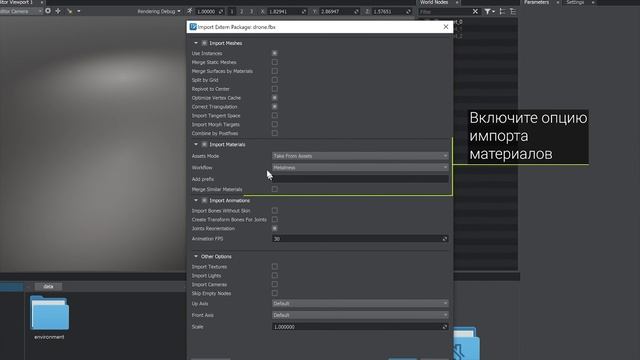Enable Repivot to Center checkbox
640x360 pixels.
275,89
